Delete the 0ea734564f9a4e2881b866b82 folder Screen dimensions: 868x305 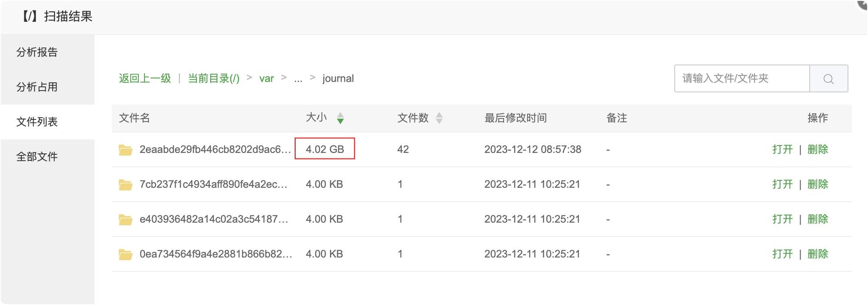(818, 254)
